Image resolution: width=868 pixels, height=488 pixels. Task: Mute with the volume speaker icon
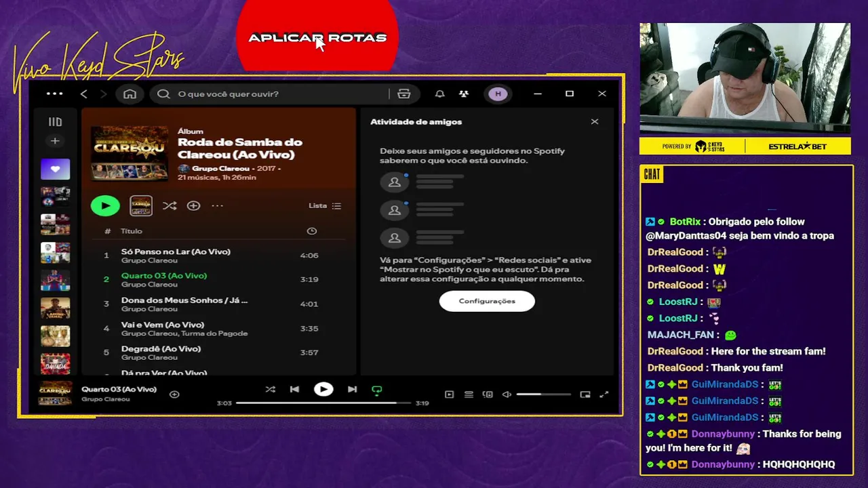[507, 394]
